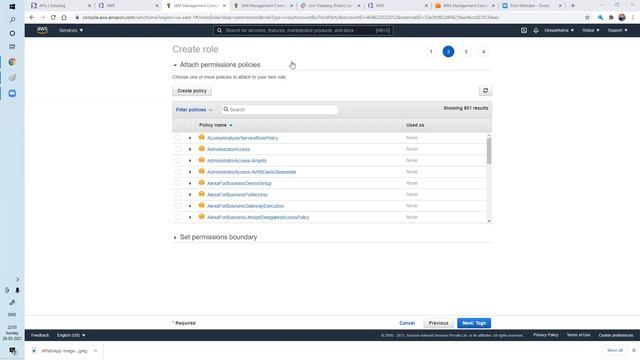Click the Used as column header
The width and height of the screenshot is (640, 360).
point(415,125)
